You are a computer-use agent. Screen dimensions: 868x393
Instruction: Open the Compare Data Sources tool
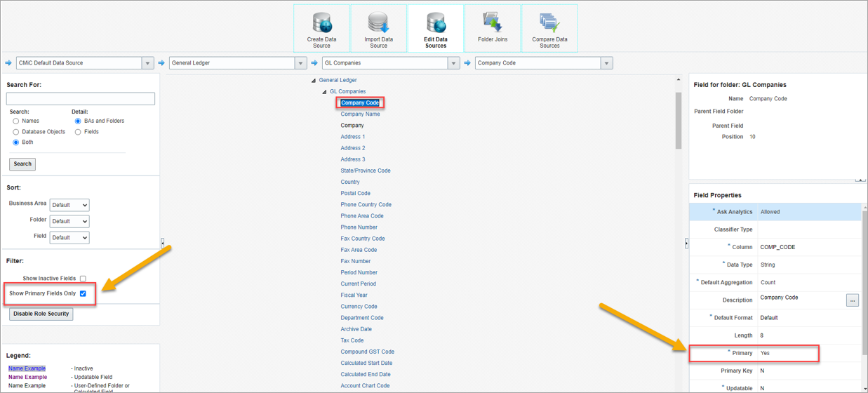549,28
